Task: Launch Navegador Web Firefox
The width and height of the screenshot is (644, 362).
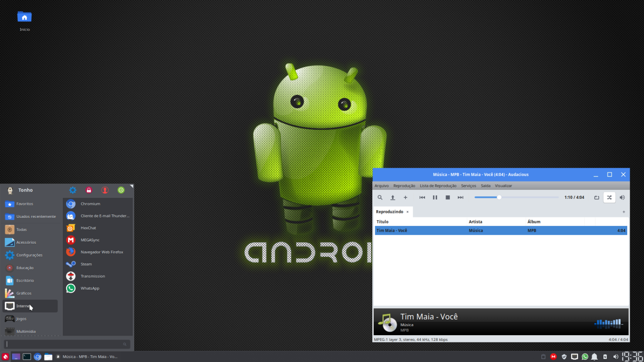Action: tap(98, 252)
